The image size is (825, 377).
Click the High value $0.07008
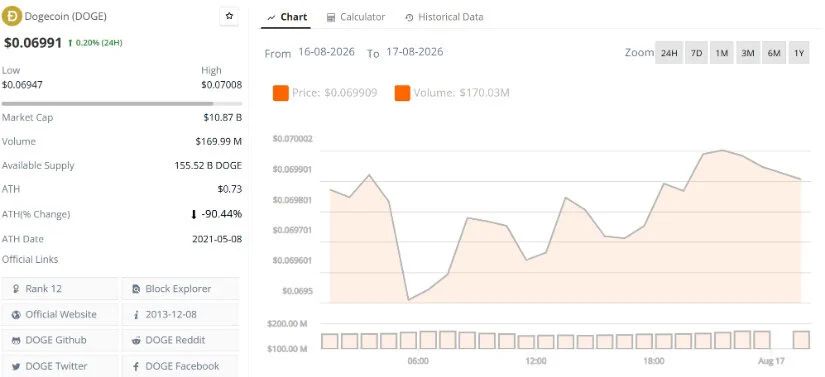point(222,84)
